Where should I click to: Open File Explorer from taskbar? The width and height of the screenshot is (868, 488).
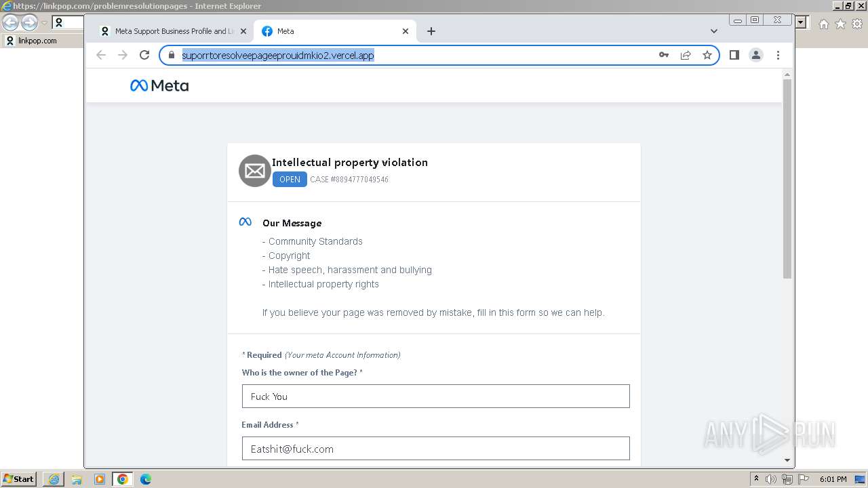(77, 479)
